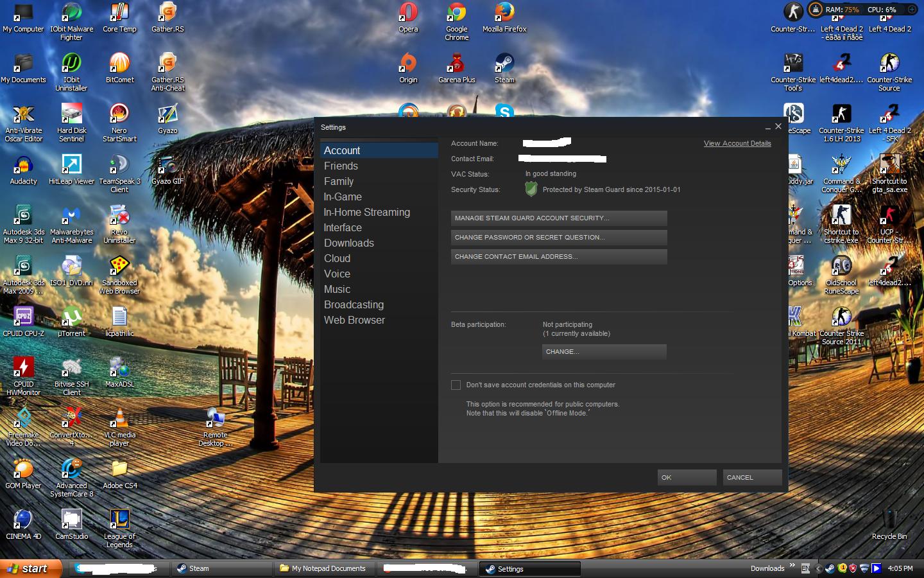Image resolution: width=924 pixels, height=578 pixels.
Task: Open the Web Browser settings section
Action: tap(379, 320)
